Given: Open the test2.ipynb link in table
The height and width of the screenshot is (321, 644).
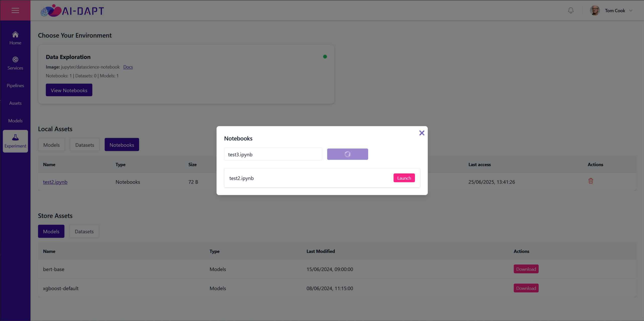Looking at the screenshot, I should point(55,182).
